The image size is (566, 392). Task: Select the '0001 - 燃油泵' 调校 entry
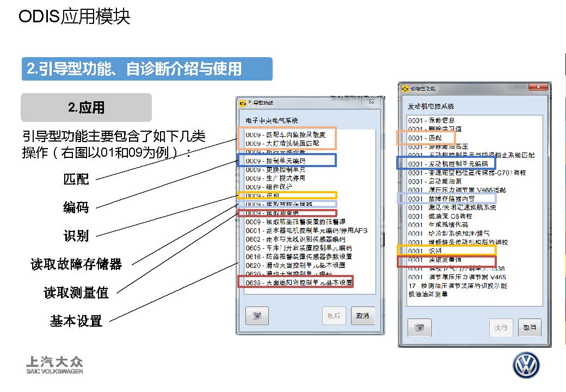point(440,216)
